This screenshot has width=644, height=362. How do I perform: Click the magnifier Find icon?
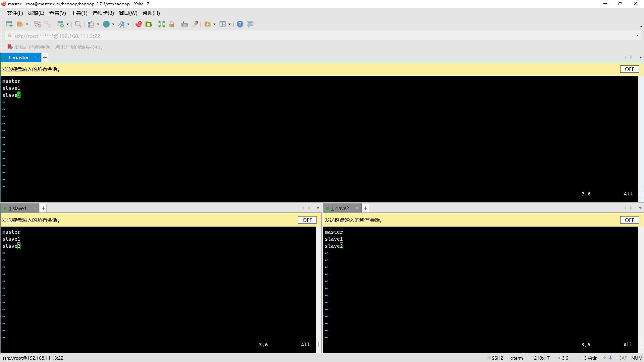[x=78, y=24]
